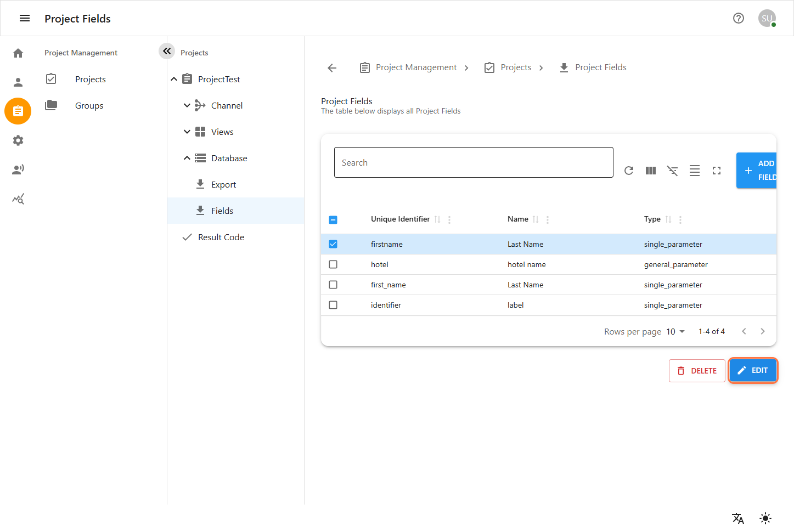This screenshot has height=532, width=794.
Task: Click inside the Search input field
Action: 474,162
